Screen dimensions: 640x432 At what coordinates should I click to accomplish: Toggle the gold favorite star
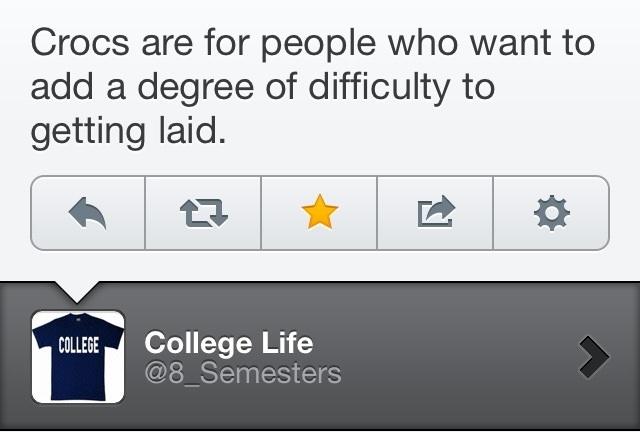pyautogui.click(x=319, y=212)
